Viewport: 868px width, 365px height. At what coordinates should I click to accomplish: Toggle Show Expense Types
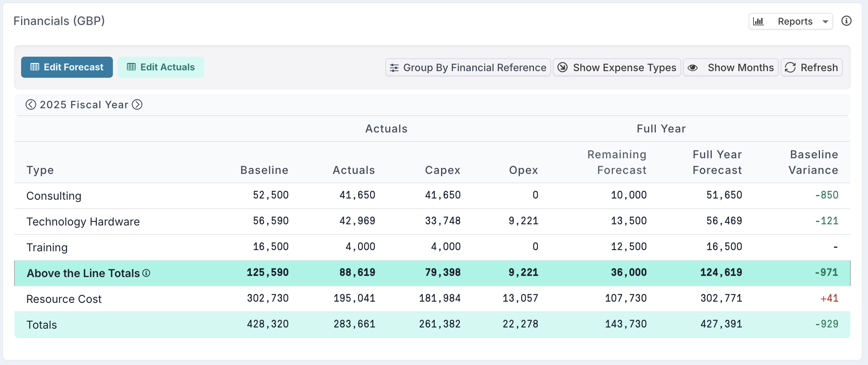pyautogui.click(x=617, y=68)
